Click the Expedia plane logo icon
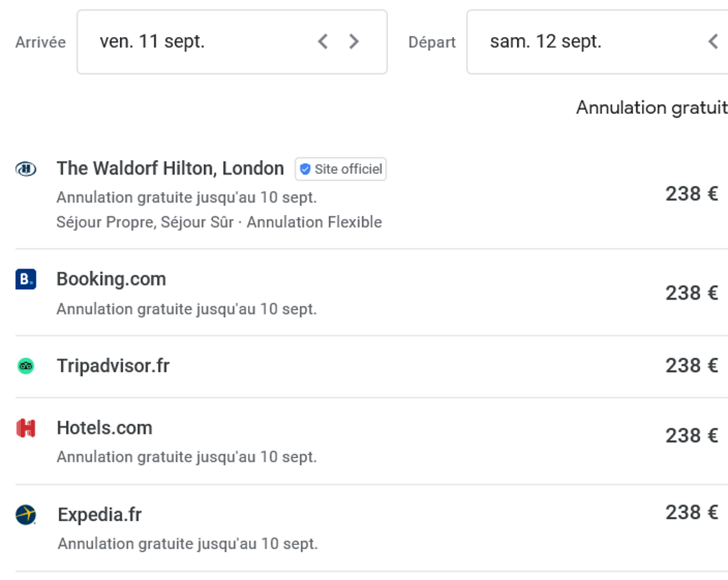Screen dimensions: 728x580 26,515
